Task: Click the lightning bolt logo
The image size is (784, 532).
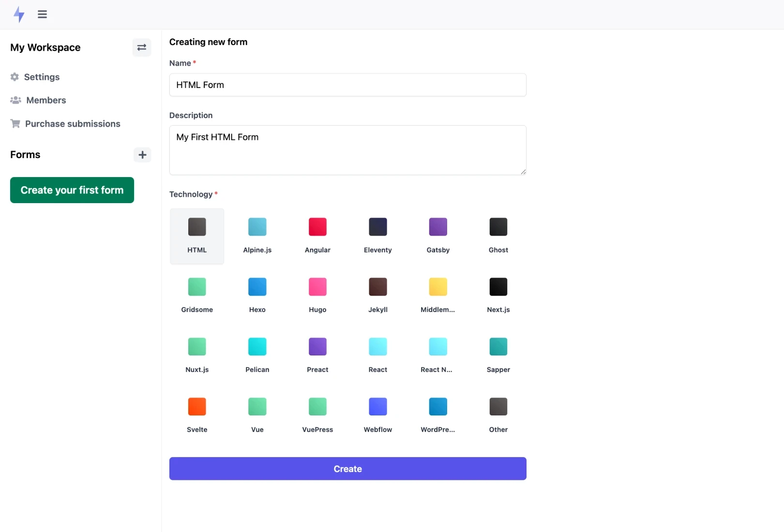Action: [19, 15]
